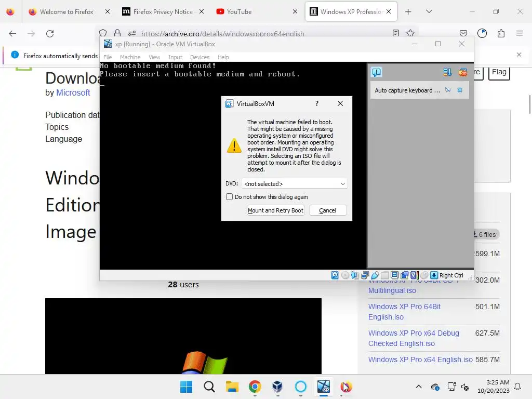Click the audio indicator in VirtualBox status bar
Image resolution: width=532 pixels, height=399 pixels.
click(x=355, y=275)
